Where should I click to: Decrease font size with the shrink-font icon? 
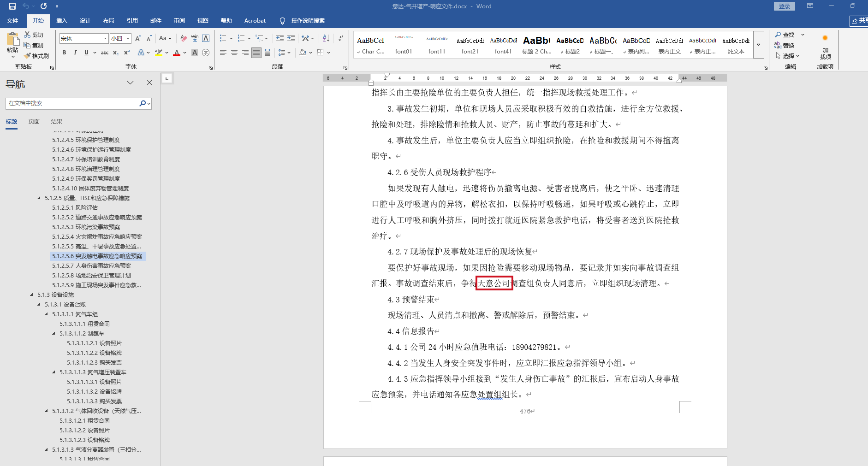[149, 39]
